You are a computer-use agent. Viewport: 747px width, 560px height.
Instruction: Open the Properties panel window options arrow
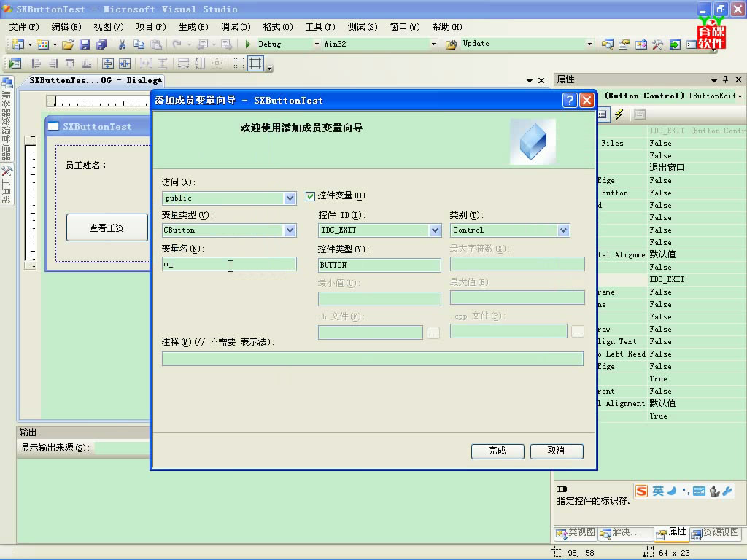pyautogui.click(x=713, y=80)
